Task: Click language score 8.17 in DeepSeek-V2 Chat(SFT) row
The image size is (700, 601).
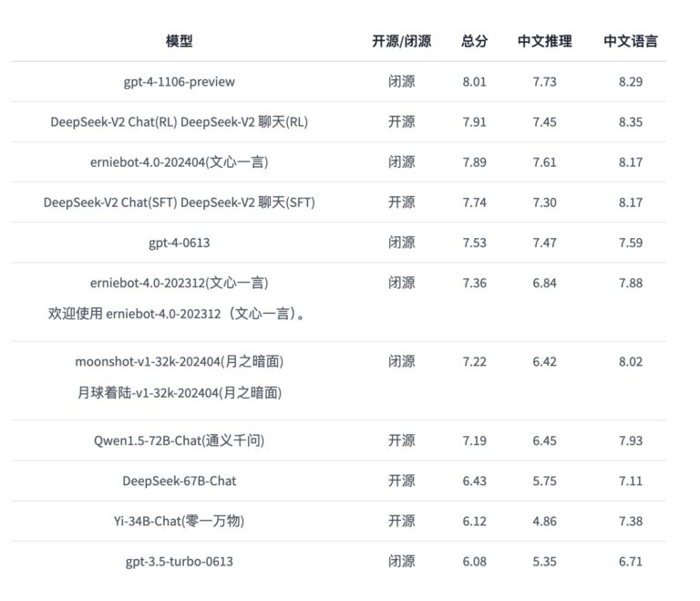Action: (631, 202)
